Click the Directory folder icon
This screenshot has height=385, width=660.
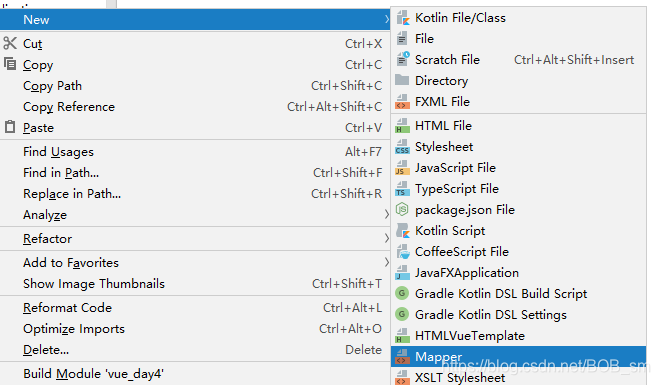[402, 80]
